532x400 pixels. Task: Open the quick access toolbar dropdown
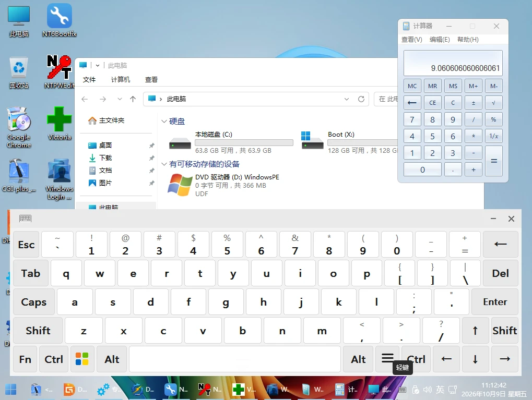click(x=98, y=65)
